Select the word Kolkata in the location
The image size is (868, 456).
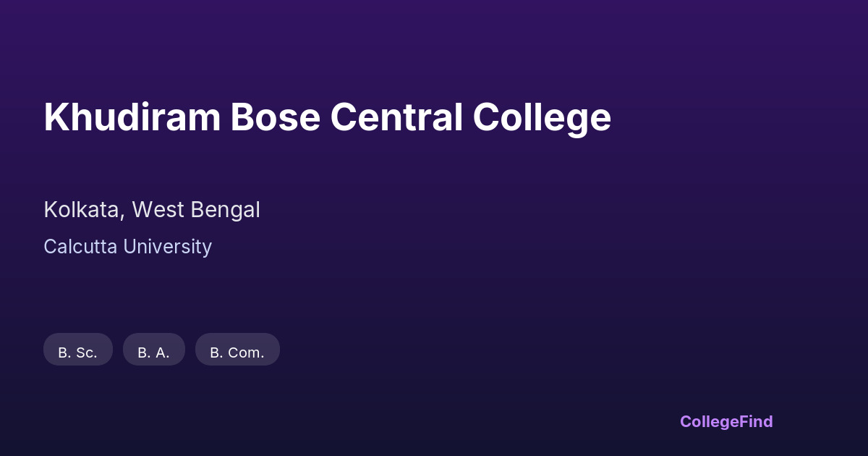tap(81, 210)
